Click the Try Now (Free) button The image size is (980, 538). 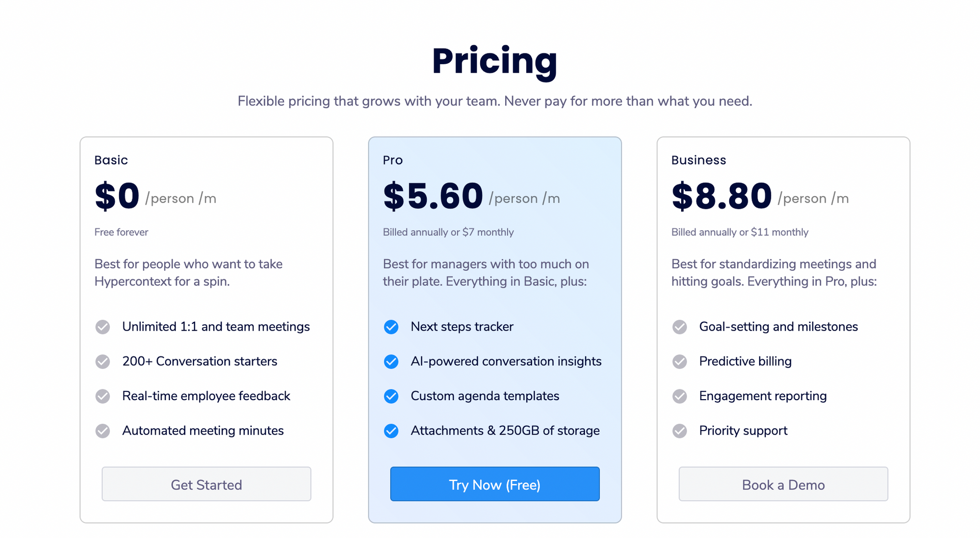[x=495, y=484]
